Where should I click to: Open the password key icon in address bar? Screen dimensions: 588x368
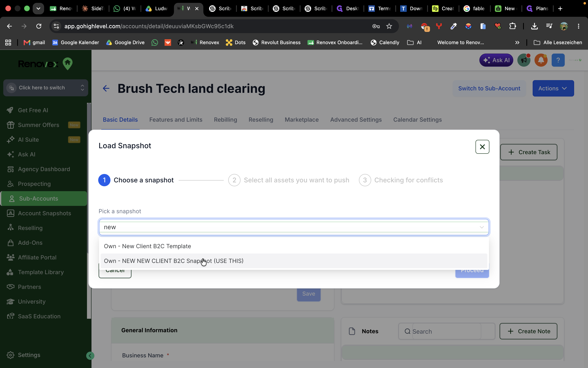tap(376, 26)
